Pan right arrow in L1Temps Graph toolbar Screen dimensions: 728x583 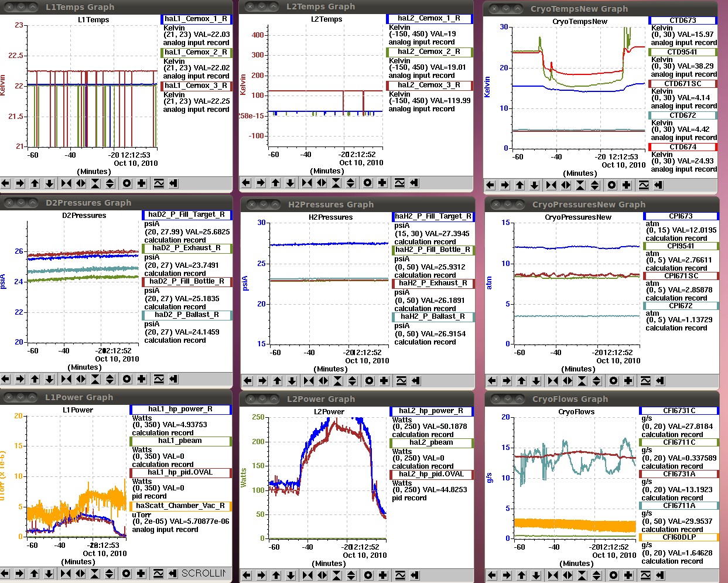(x=20, y=183)
